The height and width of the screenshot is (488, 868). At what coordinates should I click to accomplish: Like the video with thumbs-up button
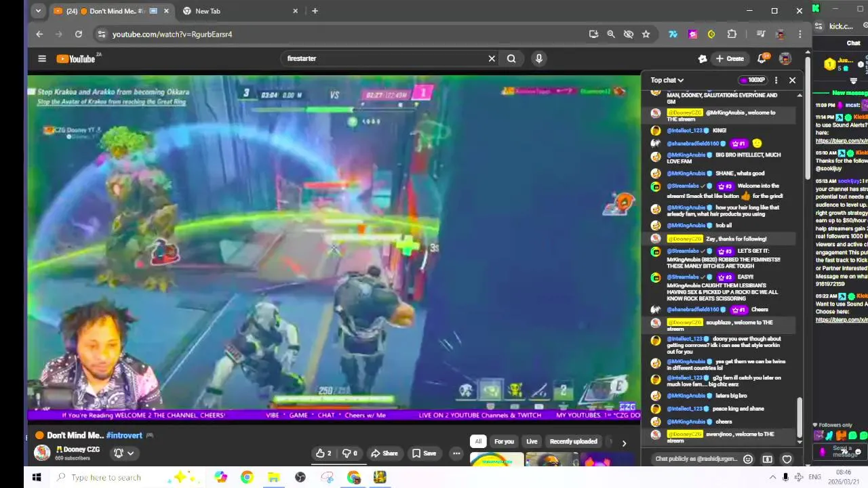point(323,453)
